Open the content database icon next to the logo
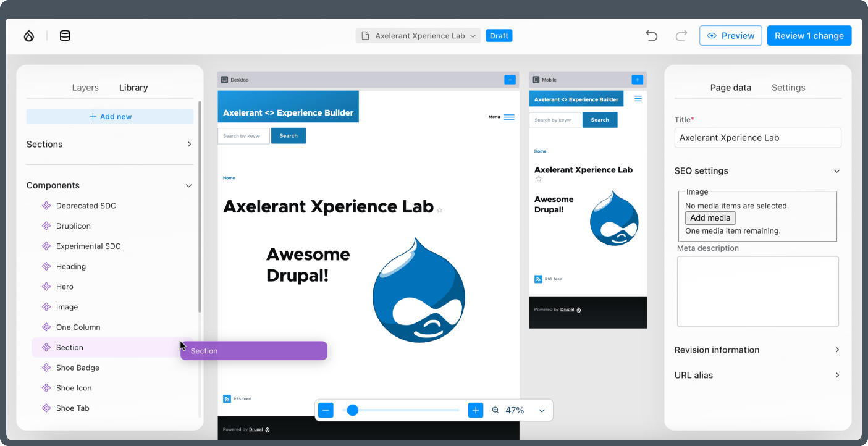Viewport: 868px width, 446px height. [64, 35]
